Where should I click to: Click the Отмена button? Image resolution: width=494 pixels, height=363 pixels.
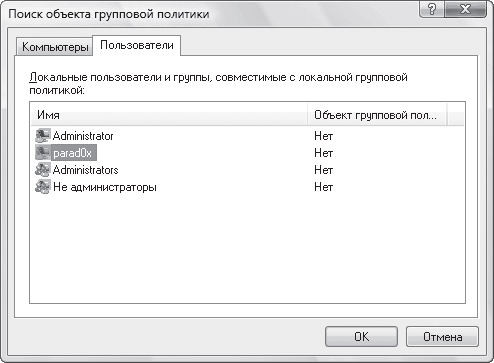pyautogui.click(x=442, y=337)
